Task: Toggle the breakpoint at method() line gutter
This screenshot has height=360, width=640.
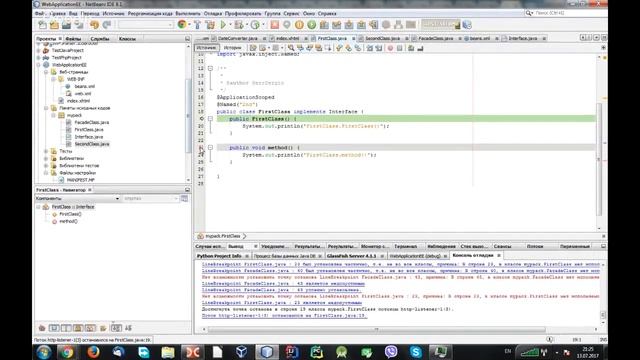Action: coord(201,148)
